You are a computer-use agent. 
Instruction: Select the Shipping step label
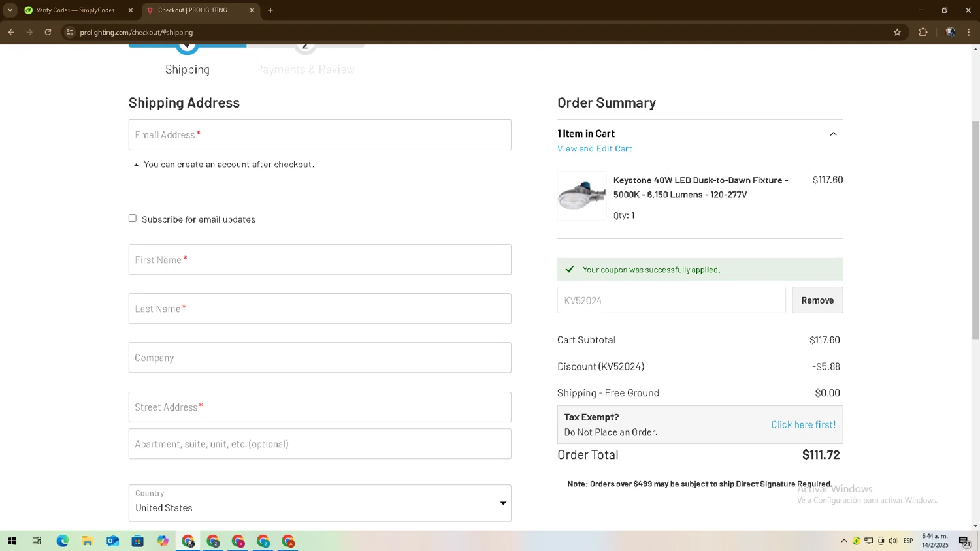(188, 70)
